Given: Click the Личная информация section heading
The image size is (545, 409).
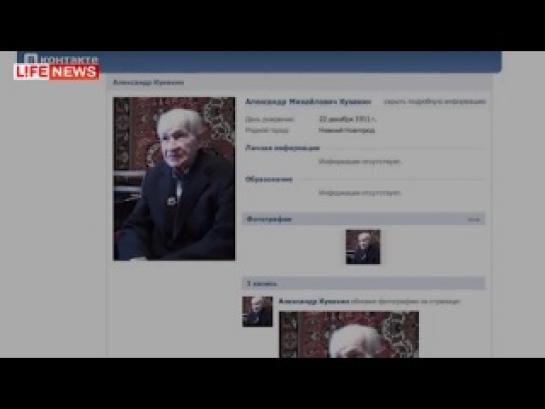Looking at the screenshot, I should coord(282,148).
